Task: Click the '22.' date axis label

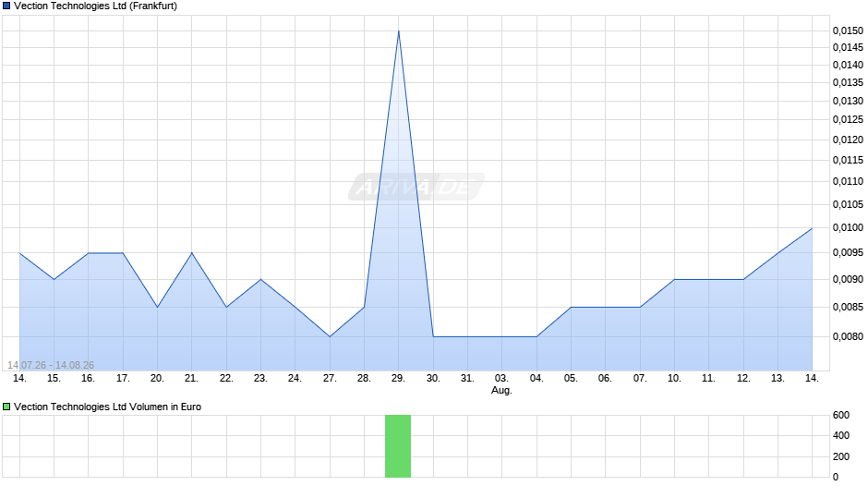Action: pyautogui.click(x=226, y=378)
